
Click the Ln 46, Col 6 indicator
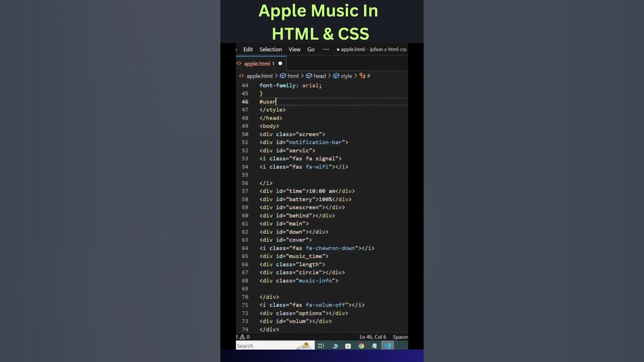click(373, 337)
